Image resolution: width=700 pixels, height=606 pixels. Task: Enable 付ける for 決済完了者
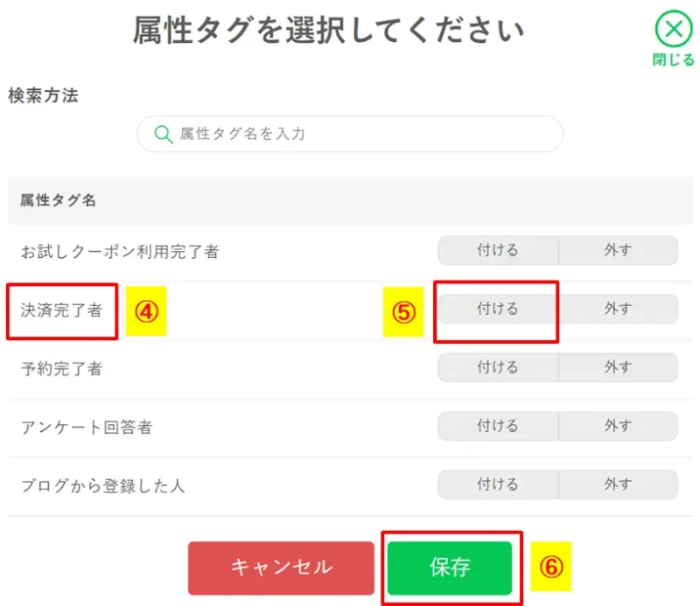(496, 309)
